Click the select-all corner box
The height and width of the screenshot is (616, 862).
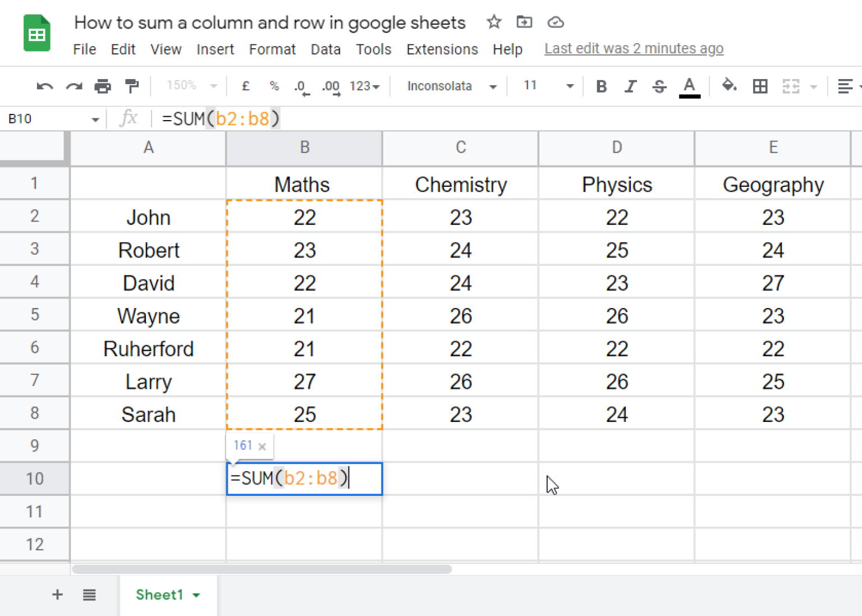point(34,148)
